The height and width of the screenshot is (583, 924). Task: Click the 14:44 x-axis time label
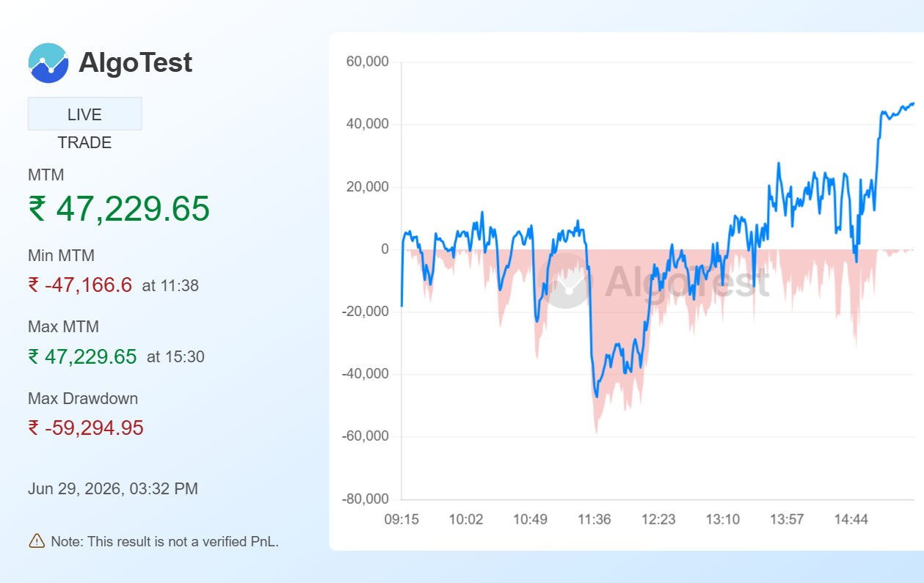(x=851, y=519)
